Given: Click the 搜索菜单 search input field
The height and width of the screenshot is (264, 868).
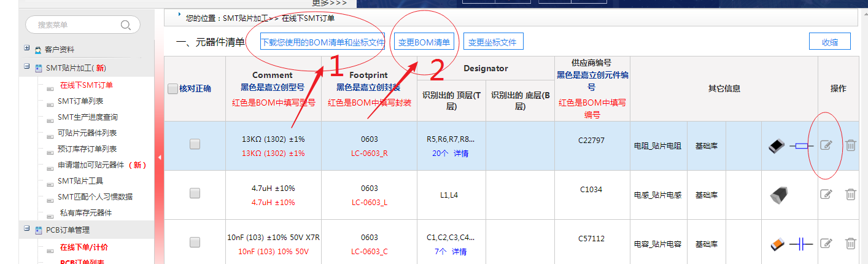Looking at the screenshot, I should (74, 25).
